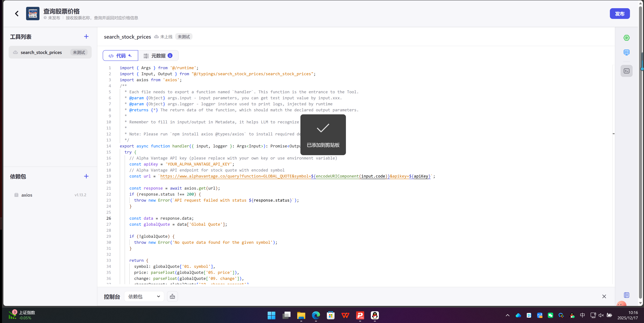Open the 依赖包 console dropdown
Image resolution: width=644 pixels, height=323 pixels.
(144, 297)
